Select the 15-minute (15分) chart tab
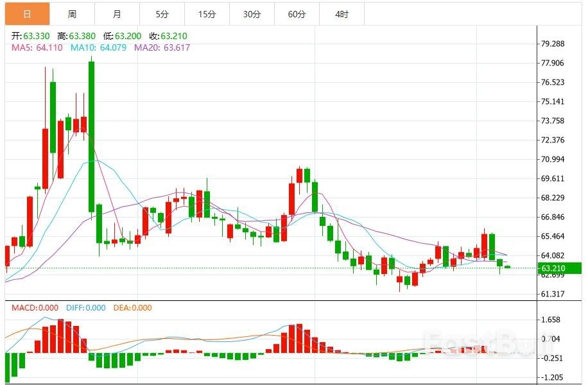588x385 pixels. [209, 12]
